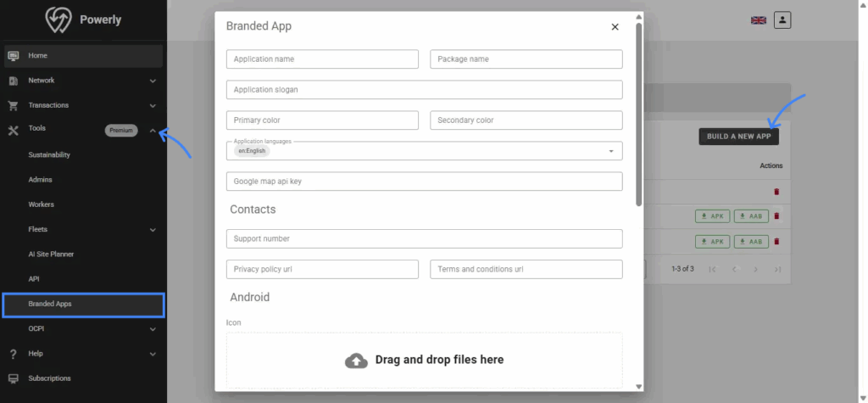Click the Help question mark icon
This screenshot has height=403, width=868.
pyautogui.click(x=13, y=354)
